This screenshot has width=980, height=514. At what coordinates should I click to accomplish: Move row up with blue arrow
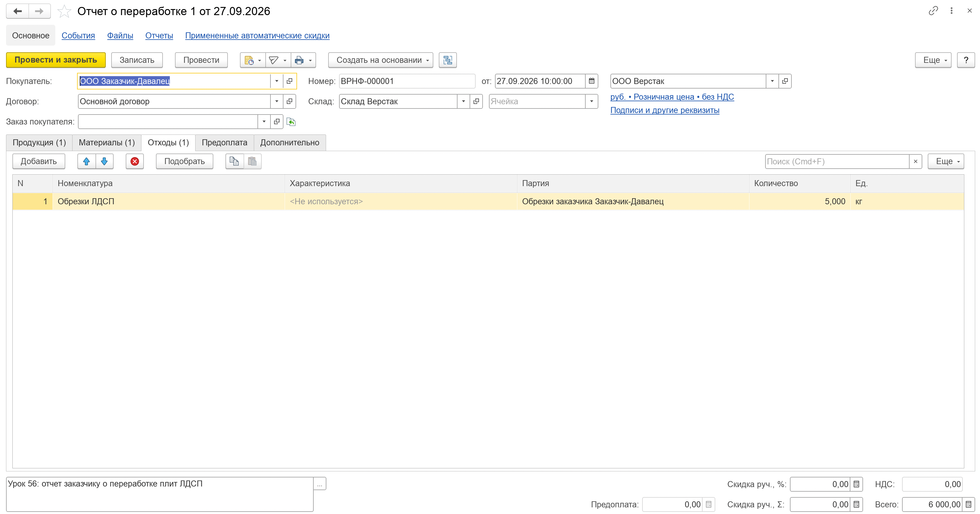coord(86,161)
